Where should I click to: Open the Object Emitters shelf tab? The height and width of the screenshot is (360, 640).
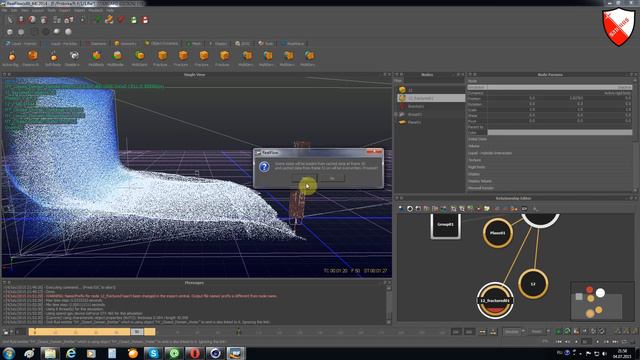[162, 43]
